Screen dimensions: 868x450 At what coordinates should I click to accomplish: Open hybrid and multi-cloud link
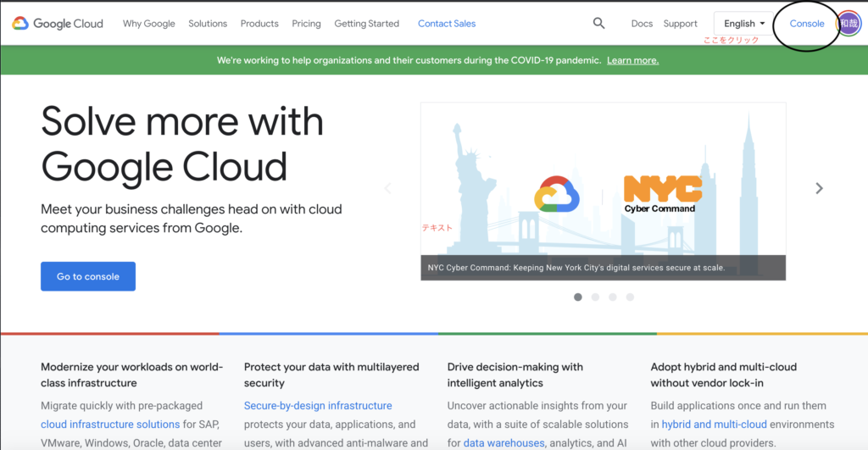pos(714,425)
